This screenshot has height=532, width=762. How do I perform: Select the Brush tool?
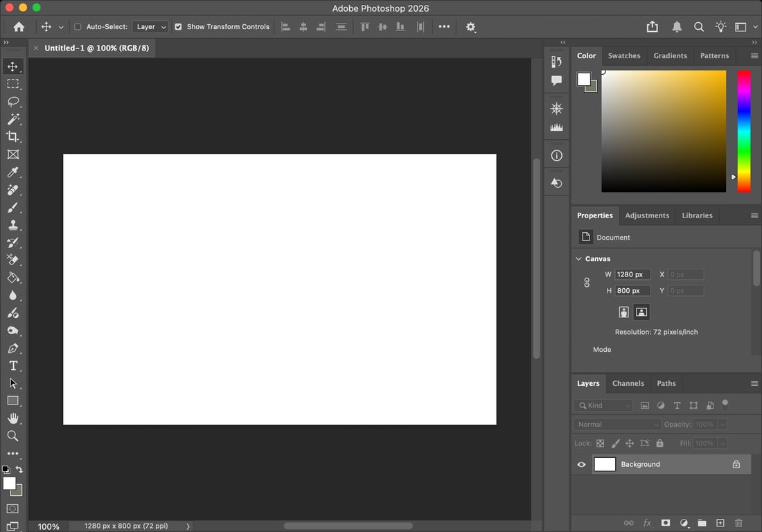tap(12, 207)
